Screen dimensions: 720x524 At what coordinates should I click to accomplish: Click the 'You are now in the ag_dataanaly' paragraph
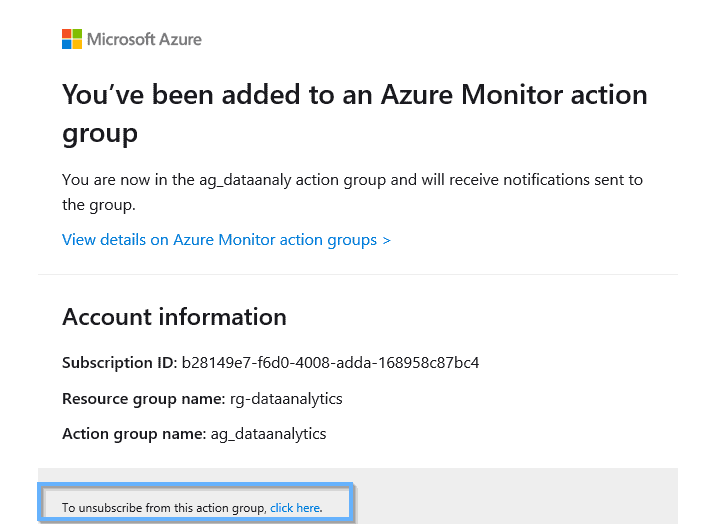coord(352,192)
